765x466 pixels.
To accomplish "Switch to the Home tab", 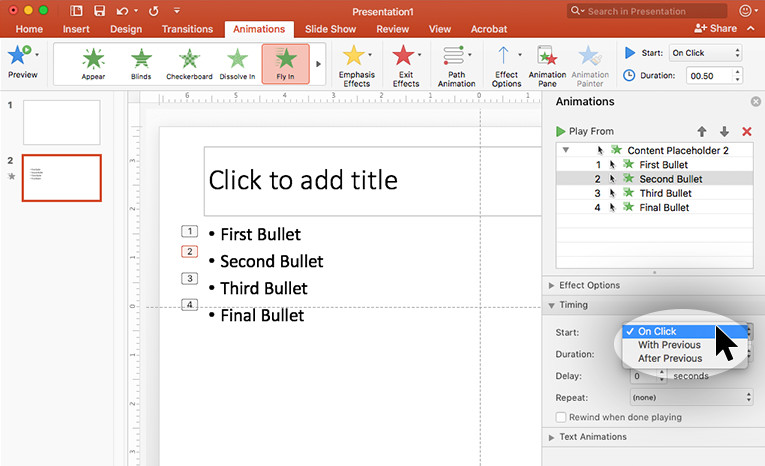I will [x=29, y=29].
